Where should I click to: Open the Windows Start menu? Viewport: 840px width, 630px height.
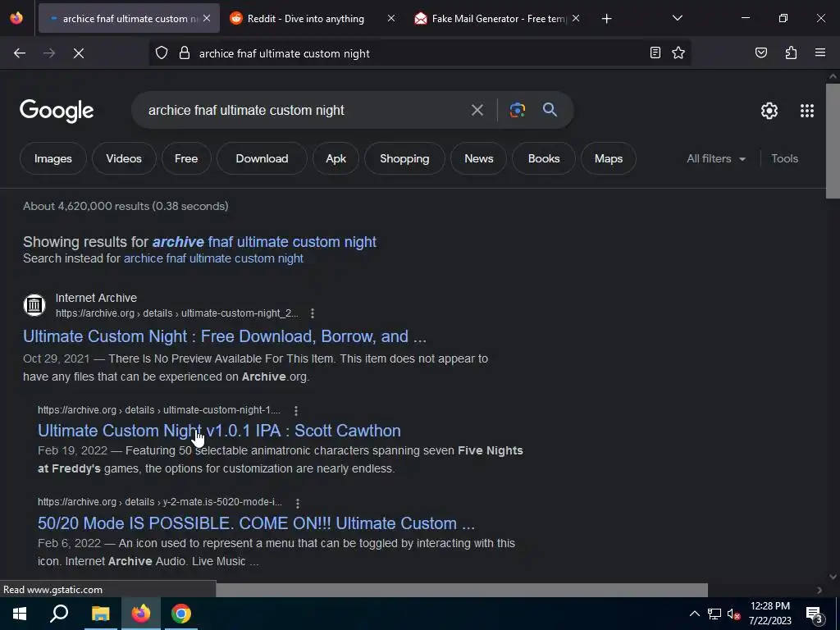(x=20, y=614)
